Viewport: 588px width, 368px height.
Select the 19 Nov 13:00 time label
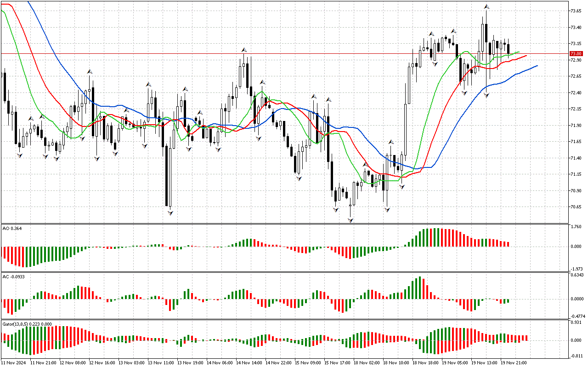click(485, 363)
